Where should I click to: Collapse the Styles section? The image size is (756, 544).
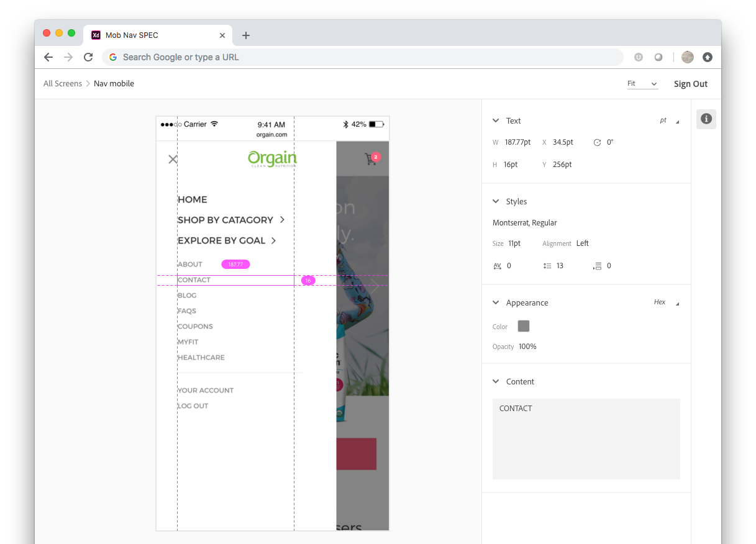pyautogui.click(x=496, y=202)
